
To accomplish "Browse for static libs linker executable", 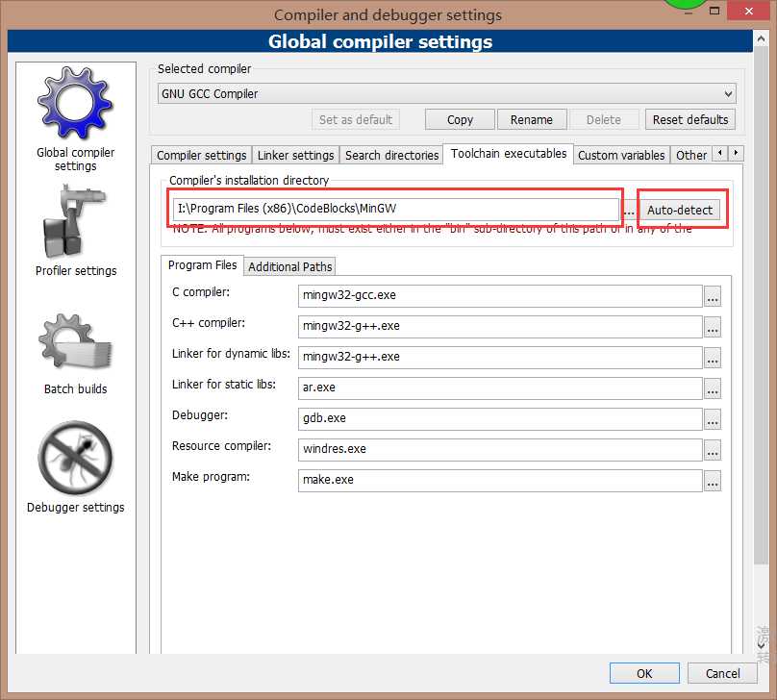I will point(713,388).
